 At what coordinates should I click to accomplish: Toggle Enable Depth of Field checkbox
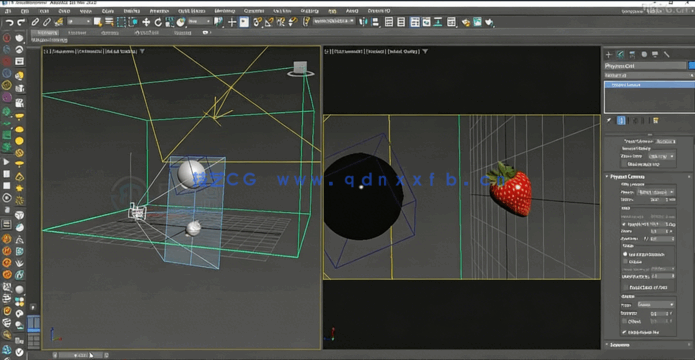coord(626,287)
